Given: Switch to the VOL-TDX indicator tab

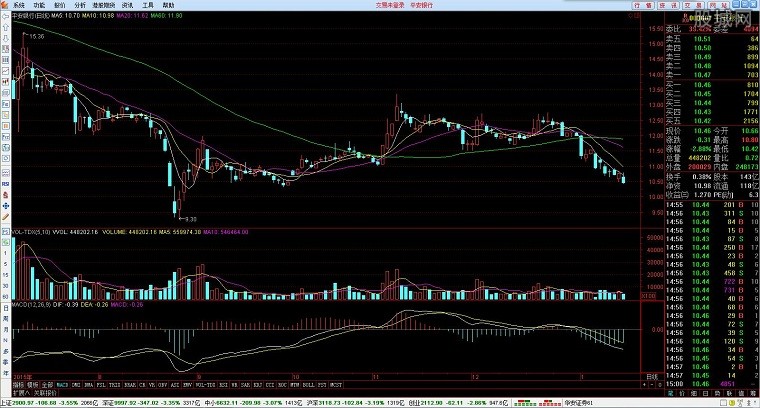Looking at the screenshot, I should 206,385.
